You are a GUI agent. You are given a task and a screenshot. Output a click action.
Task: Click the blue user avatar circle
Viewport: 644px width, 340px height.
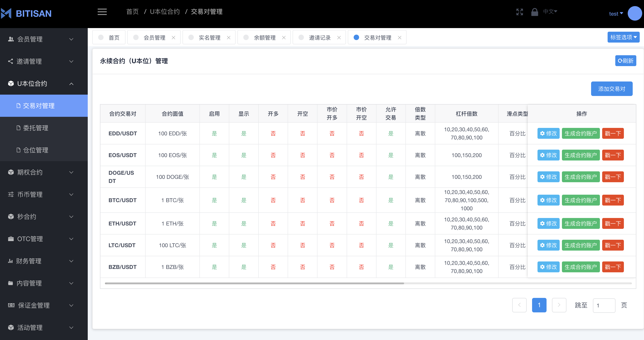(635, 14)
